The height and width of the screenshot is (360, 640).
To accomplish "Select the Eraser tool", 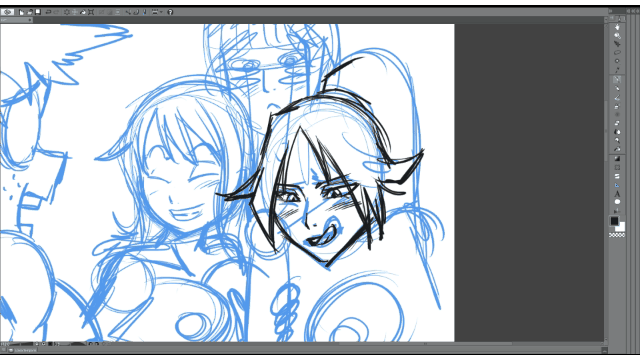I will tap(617, 123).
